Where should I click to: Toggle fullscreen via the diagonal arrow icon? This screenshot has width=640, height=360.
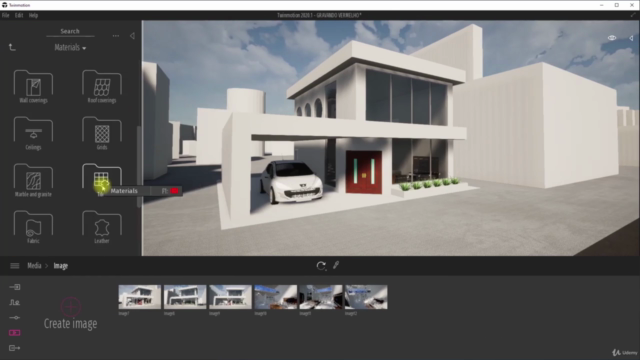point(633,15)
